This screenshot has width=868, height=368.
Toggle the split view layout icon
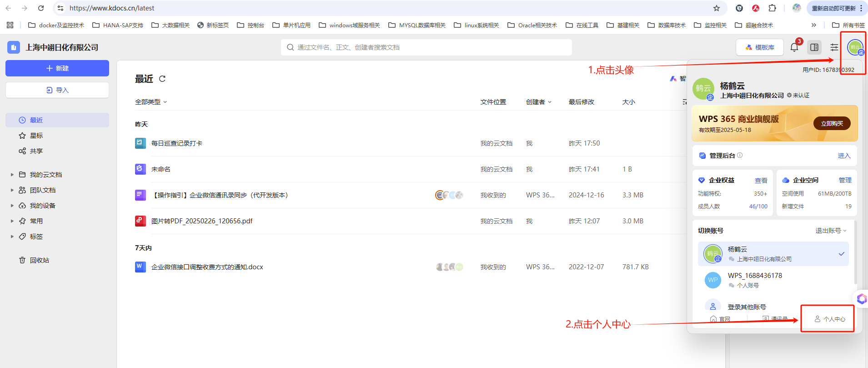[x=814, y=47]
